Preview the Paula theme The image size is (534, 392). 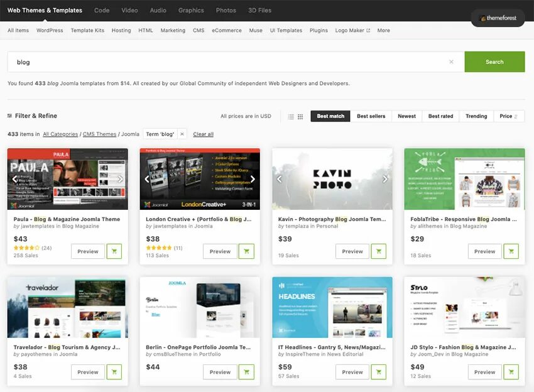tap(88, 251)
